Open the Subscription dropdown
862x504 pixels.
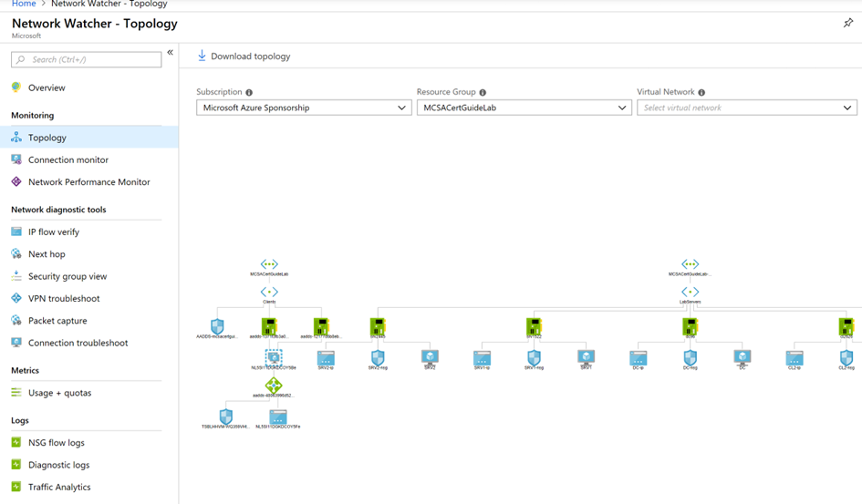[304, 108]
